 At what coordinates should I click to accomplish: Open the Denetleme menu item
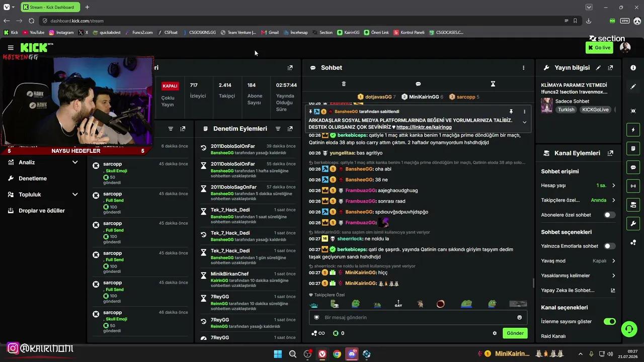[33, 178]
